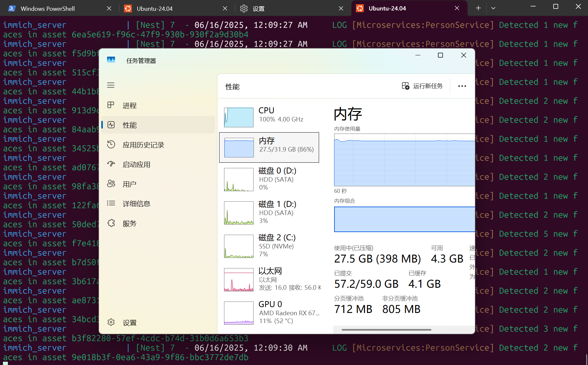Open 应用历史记录 in the sidebar
Viewport: 588px width, 365px height.
coord(158,145)
